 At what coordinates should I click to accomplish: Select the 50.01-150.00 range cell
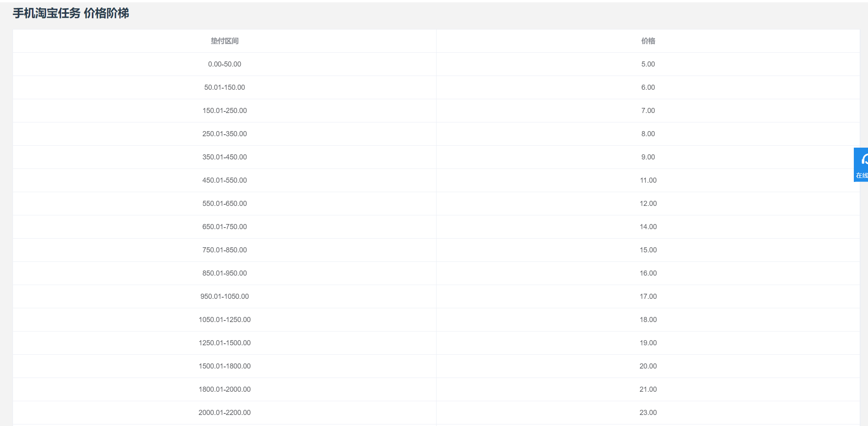pyautogui.click(x=225, y=87)
